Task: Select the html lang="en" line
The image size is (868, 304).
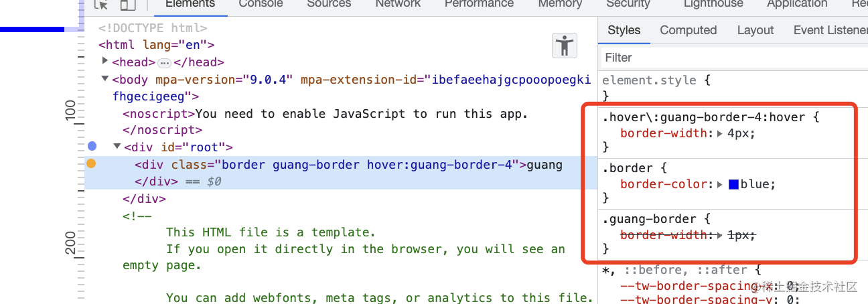Action: pyautogui.click(x=156, y=45)
